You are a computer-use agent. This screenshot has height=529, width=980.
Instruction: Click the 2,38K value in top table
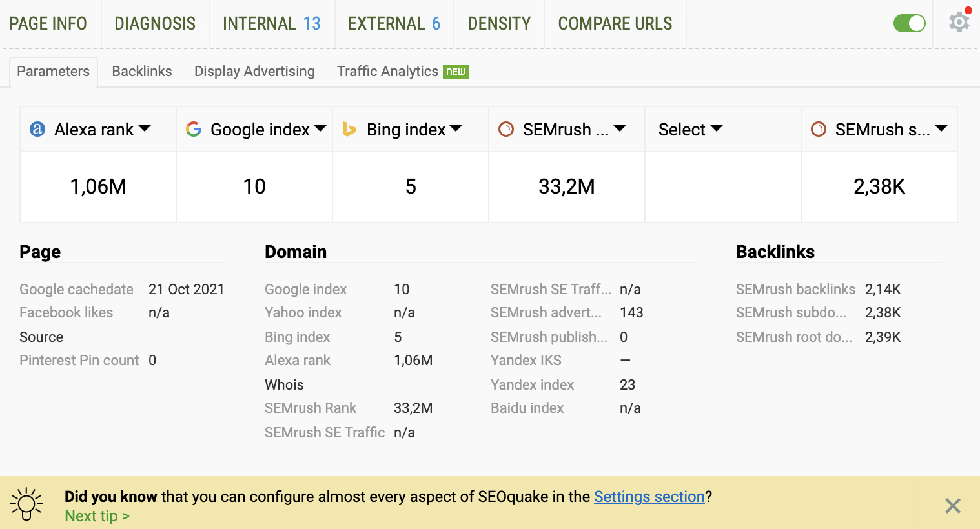click(879, 187)
